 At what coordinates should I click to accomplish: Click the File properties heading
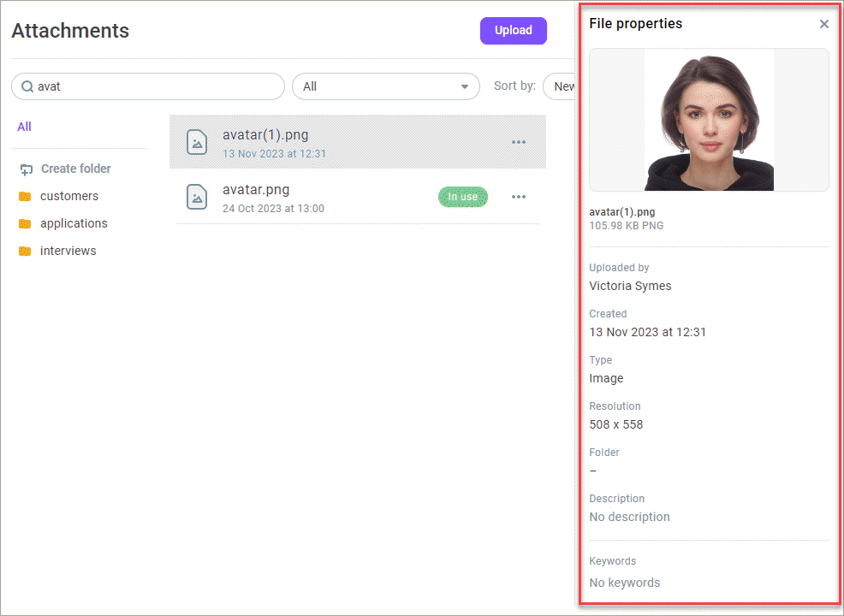pos(635,24)
